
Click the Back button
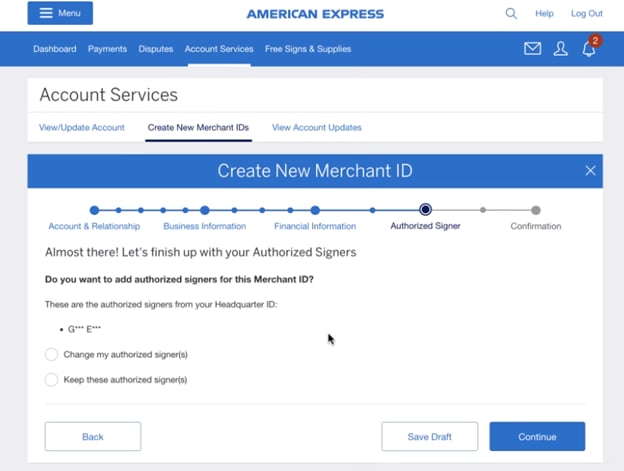point(93,436)
